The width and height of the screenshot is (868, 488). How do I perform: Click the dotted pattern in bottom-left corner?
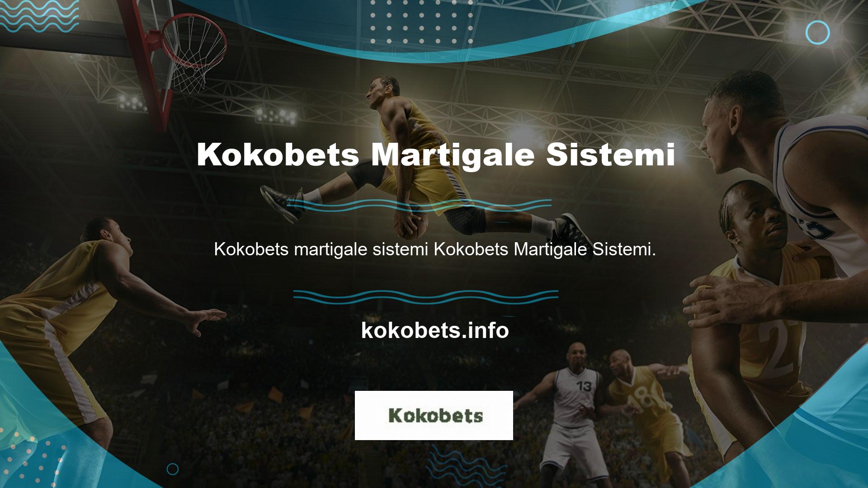[32, 456]
